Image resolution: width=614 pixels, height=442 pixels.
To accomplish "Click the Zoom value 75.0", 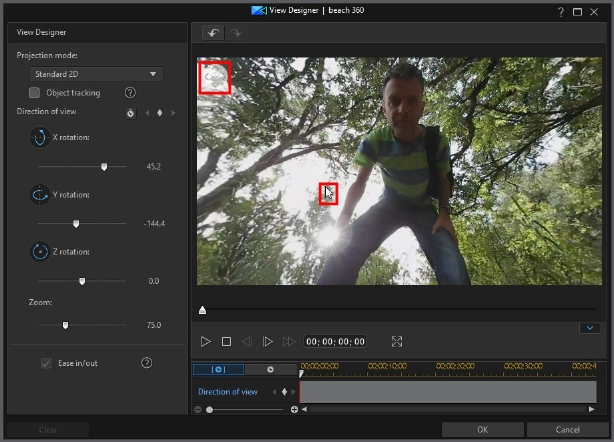I will click(x=154, y=325).
